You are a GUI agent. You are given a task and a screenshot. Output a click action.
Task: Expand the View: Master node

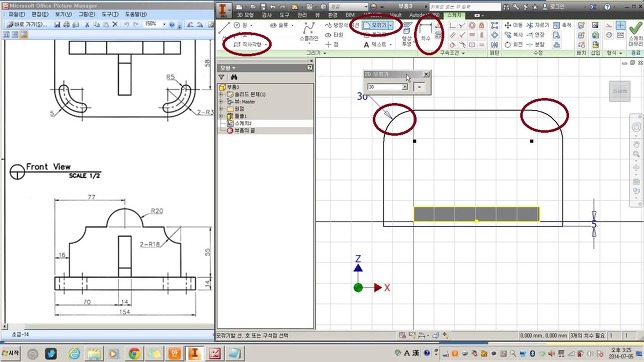[x=222, y=101]
